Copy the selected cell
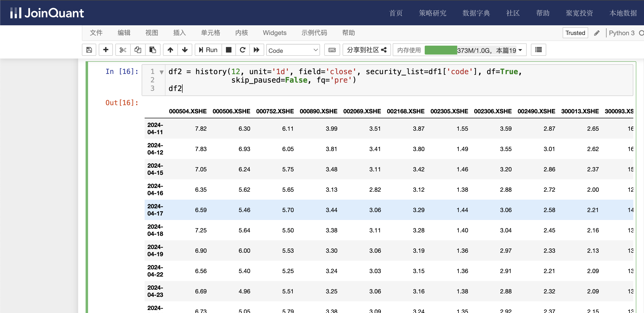This screenshot has height=313, width=644. coord(138,50)
